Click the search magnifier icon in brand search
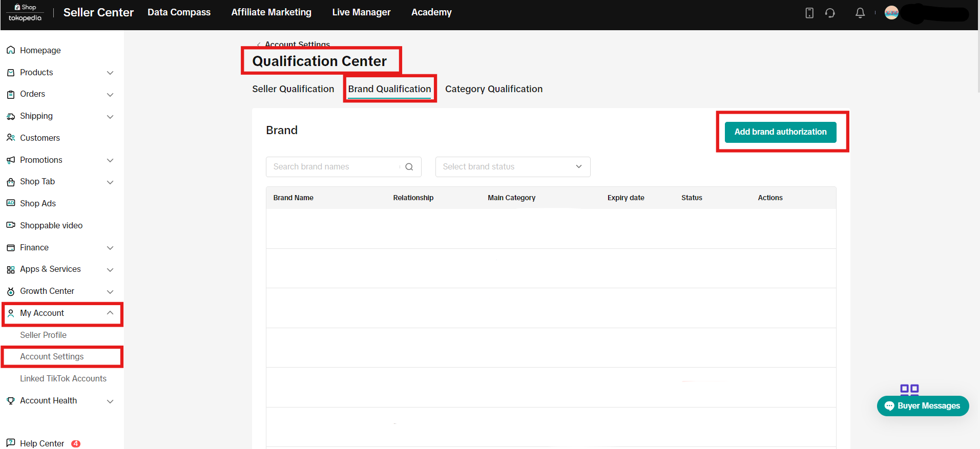The image size is (980, 449). 409,167
